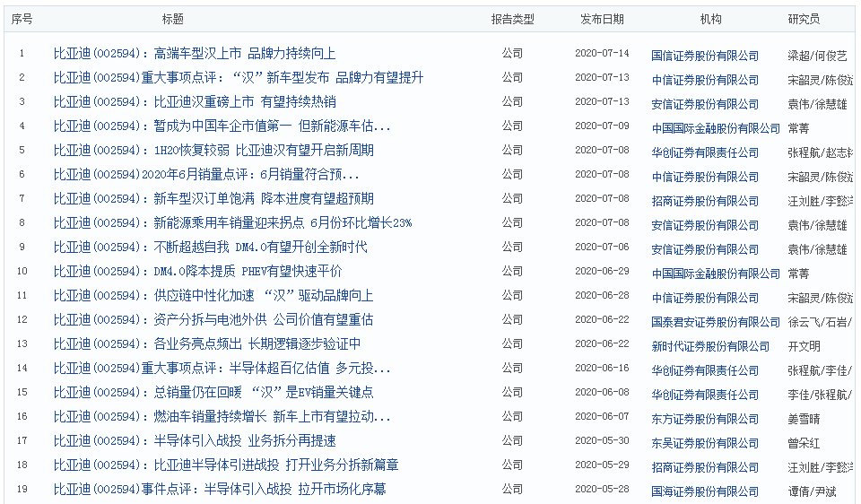Screen dimensions: 861x504
Task: Click 国海证券股份有限公司 in row 19
Action: [705, 491]
